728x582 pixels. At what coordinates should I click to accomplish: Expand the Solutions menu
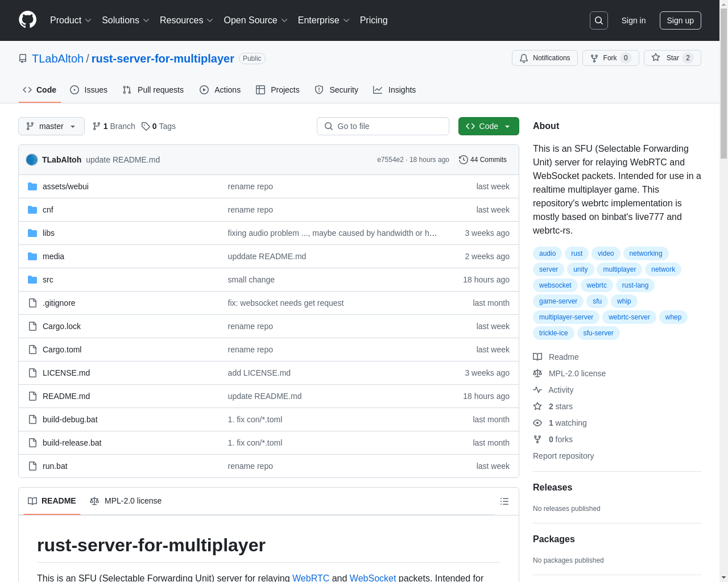point(126,20)
